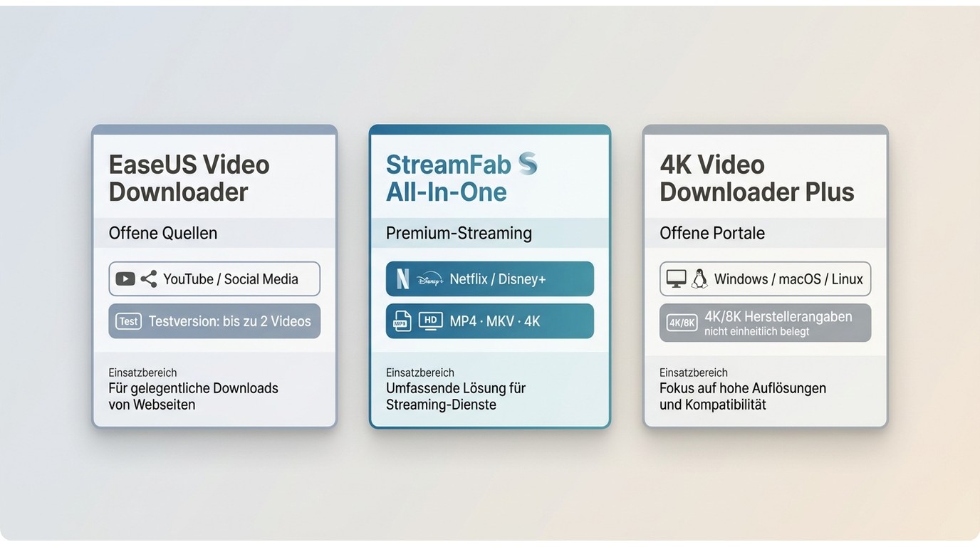
Task: Click the desktop monitor icon
Action: tap(677, 279)
